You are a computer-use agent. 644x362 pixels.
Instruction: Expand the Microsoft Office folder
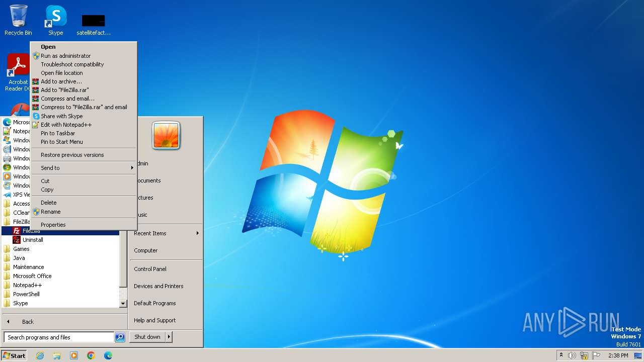pos(60,276)
